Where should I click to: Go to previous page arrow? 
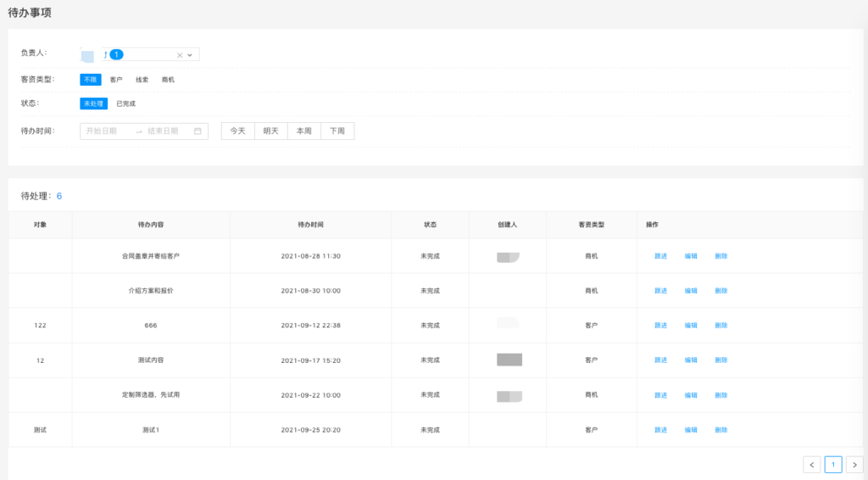pyautogui.click(x=812, y=465)
